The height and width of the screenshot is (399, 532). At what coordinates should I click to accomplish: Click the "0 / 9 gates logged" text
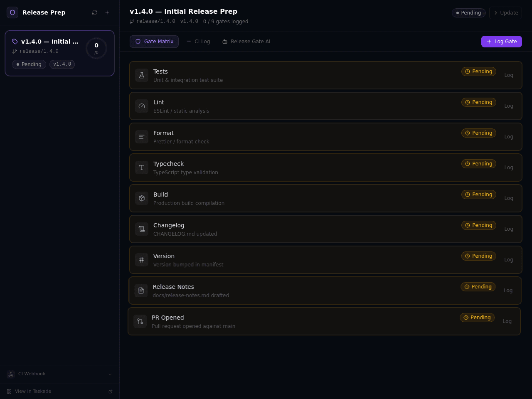click(x=226, y=22)
